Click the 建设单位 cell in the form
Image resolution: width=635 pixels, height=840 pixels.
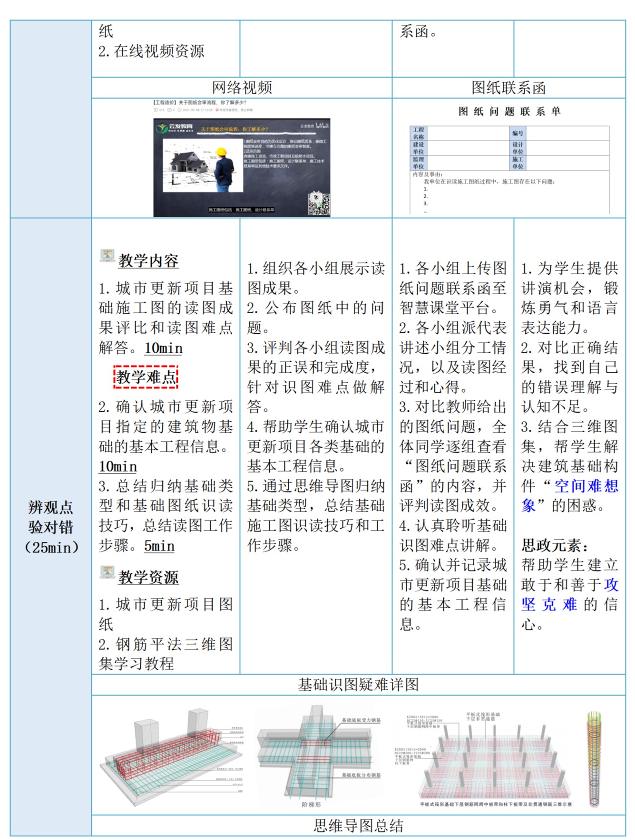(x=419, y=148)
